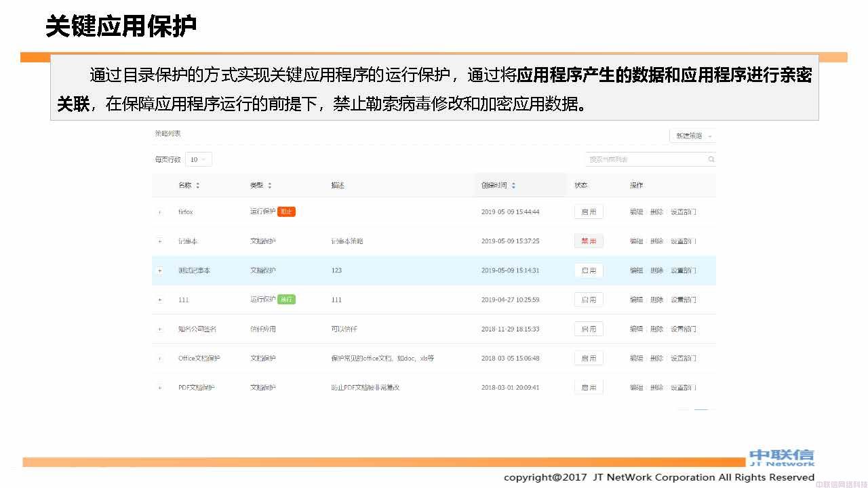This screenshot has height=488, width=868.
Task: Delete the 测试记事本 policy
Action: point(656,270)
